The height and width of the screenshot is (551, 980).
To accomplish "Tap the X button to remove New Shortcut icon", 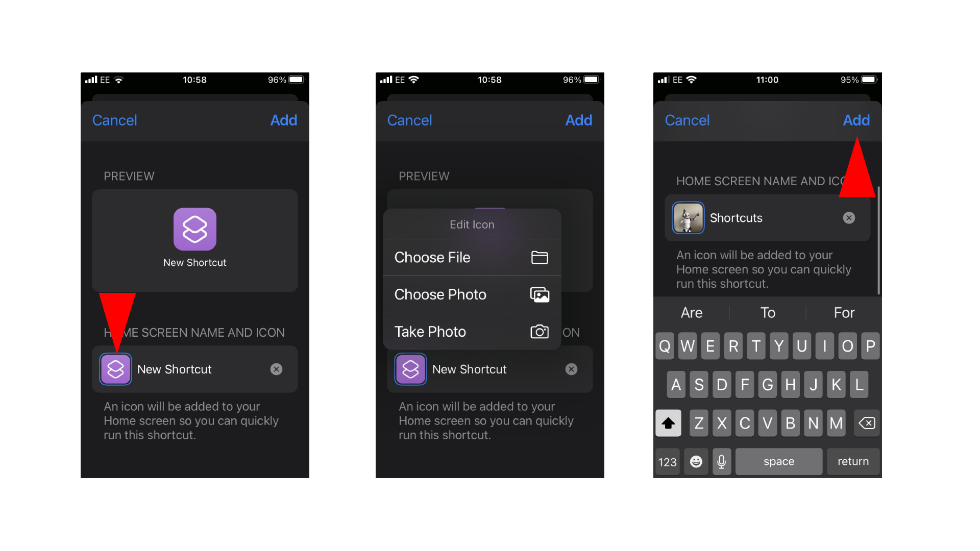I will [277, 368].
